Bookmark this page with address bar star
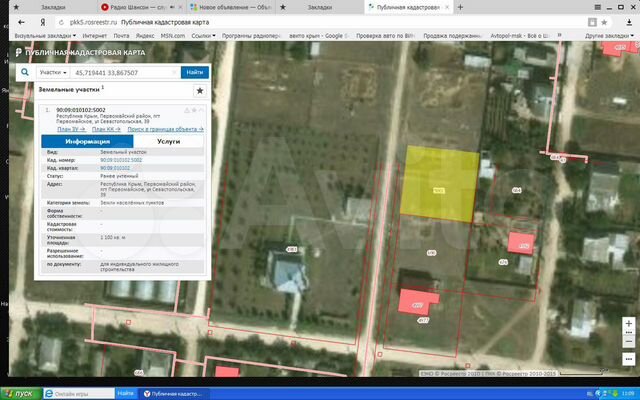 604,22
